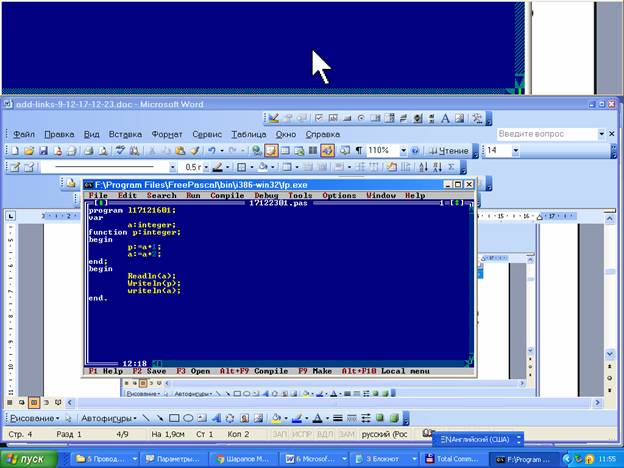Click the Save diskette icon in Word toolbar
This screenshot has height=468, width=624.
[43, 151]
